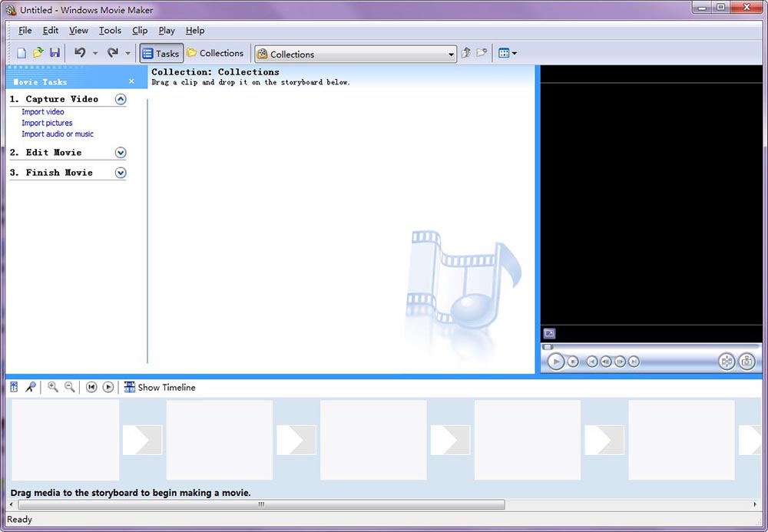The height and width of the screenshot is (532, 768).
Task: Click the Split Clip icon
Action: (x=727, y=362)
